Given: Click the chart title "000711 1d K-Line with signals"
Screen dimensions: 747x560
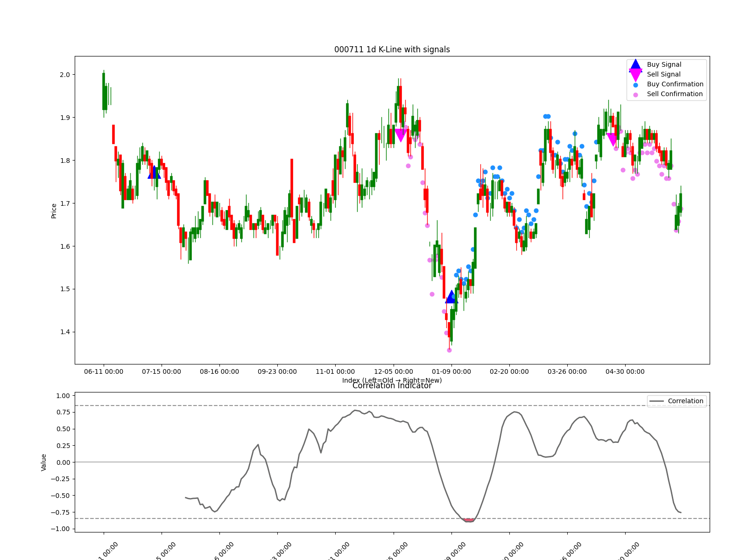Looking at the screenshot, I should (x=392, y=49).
